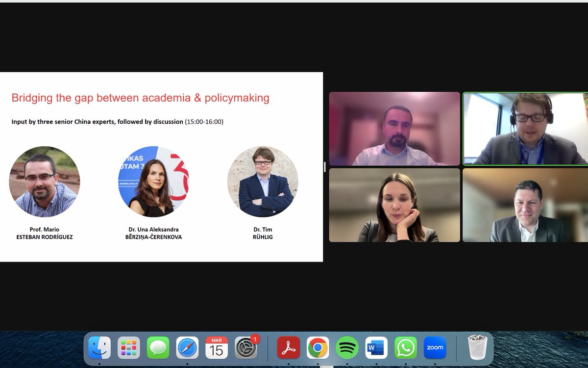Open Safari from the Dock
Image resolution: width=588 pixels, height=368 pixels.
187,347
